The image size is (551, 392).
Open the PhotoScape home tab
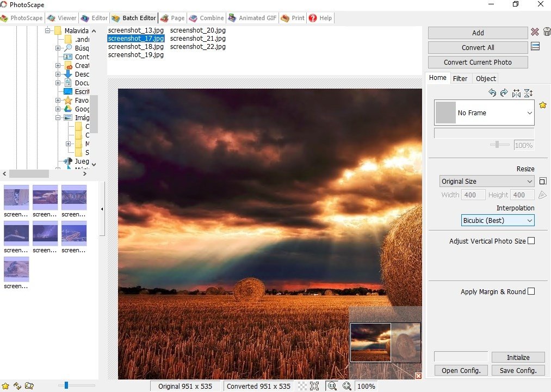point(21,18)
